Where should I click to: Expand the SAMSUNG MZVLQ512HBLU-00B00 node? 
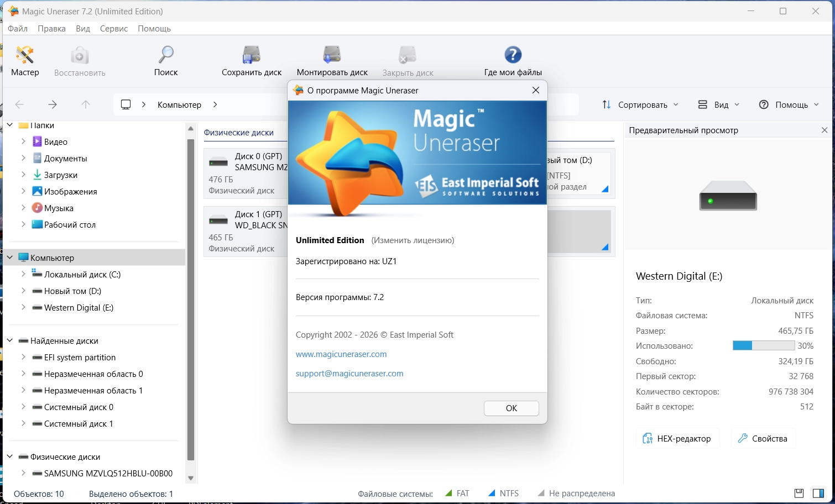23,473
